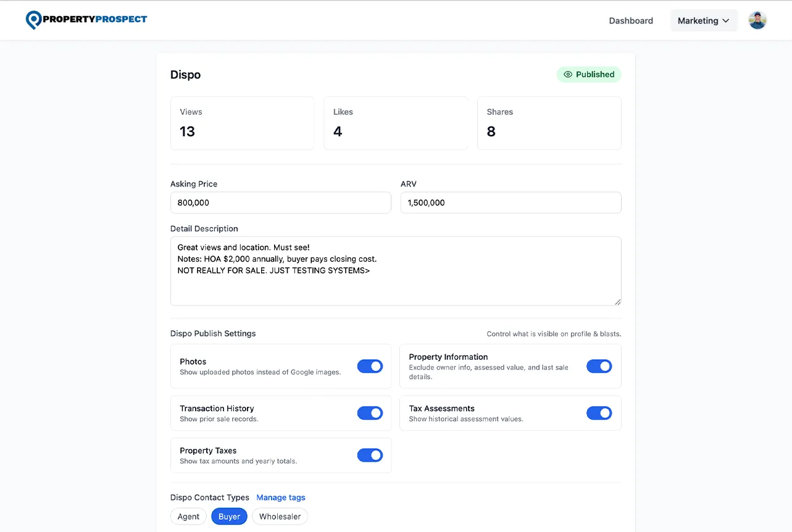
Task: Enable the Wholesaler contact type tag
Action: click(280, 516)
